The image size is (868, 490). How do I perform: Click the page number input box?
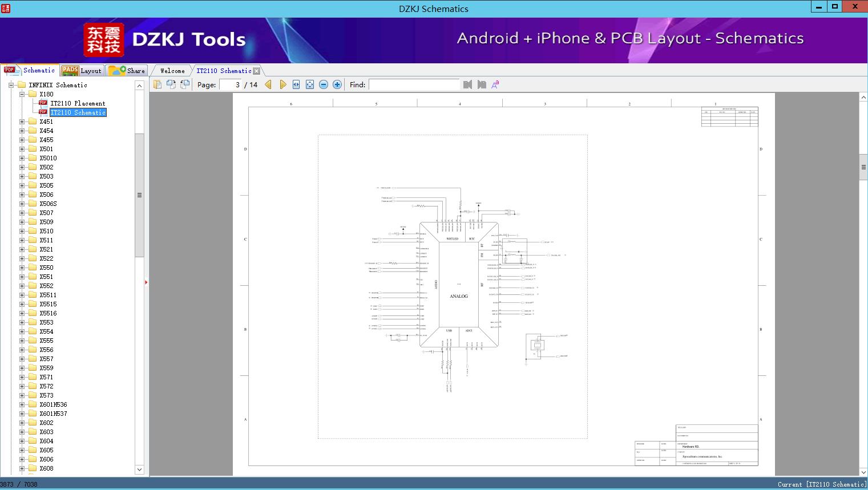tap(230, 84)
